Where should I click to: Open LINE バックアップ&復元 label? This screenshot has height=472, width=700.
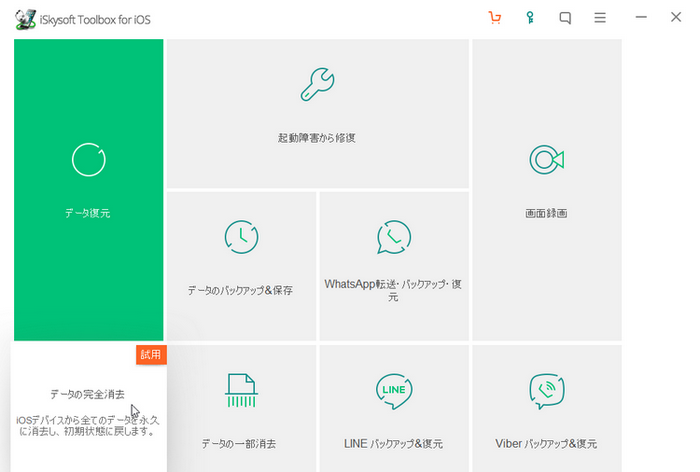393,444
